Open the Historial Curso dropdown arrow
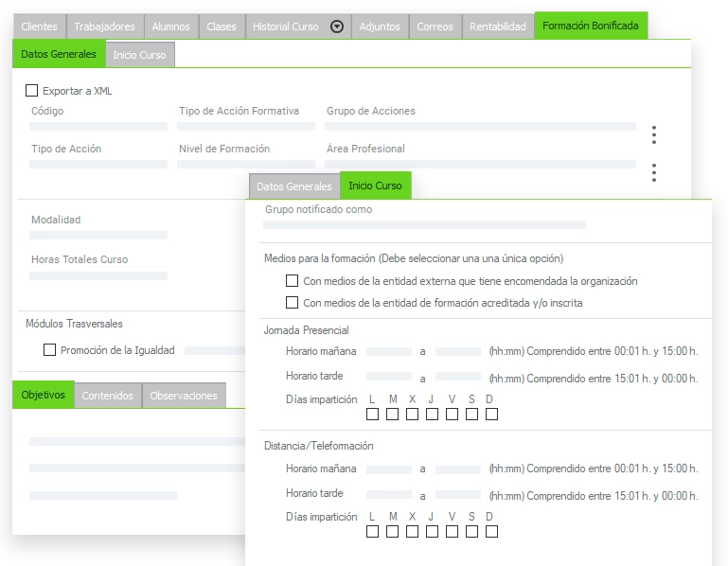Viewport: 728px width, 566px height. 337,27
